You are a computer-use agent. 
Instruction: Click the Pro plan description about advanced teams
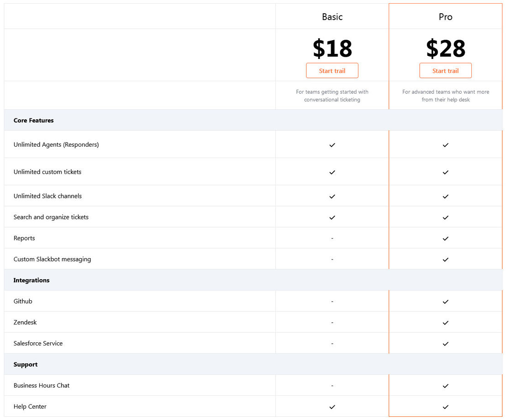click(445, 96)
